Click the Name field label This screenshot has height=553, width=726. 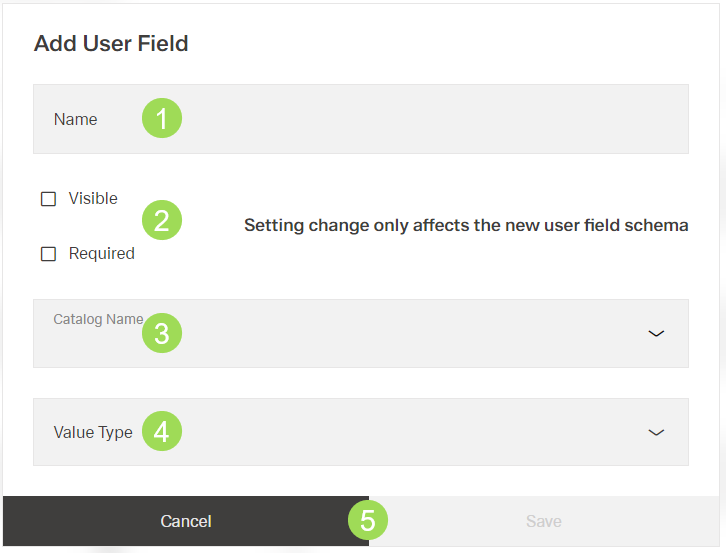pyautogui.click(x=76, y=119)
